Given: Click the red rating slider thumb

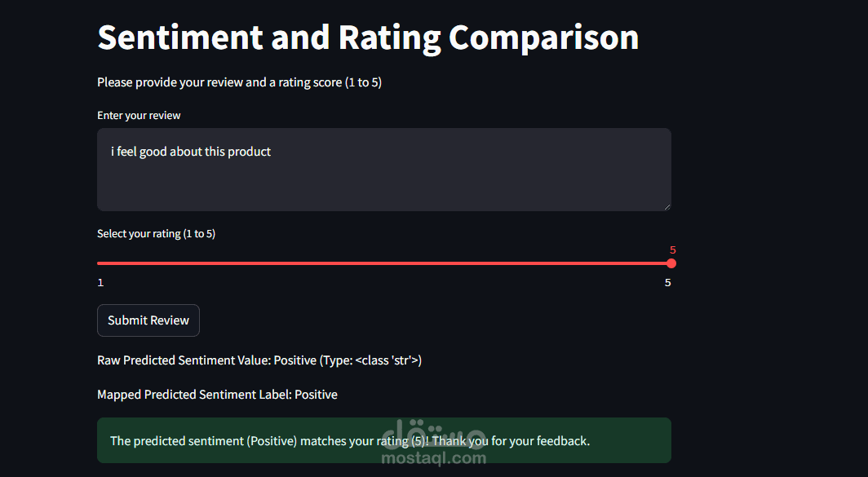Looking at the screenshot, I should click(x=671, y=263).
